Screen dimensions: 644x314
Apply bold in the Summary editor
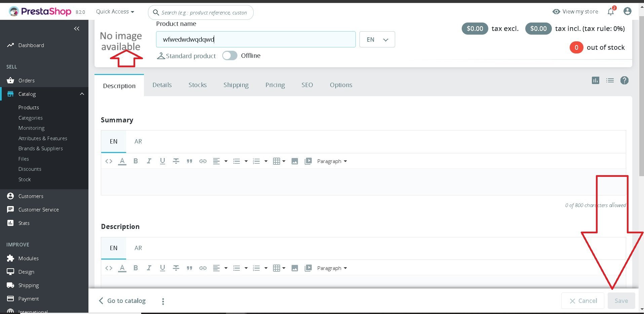click(x=136, y=161)
